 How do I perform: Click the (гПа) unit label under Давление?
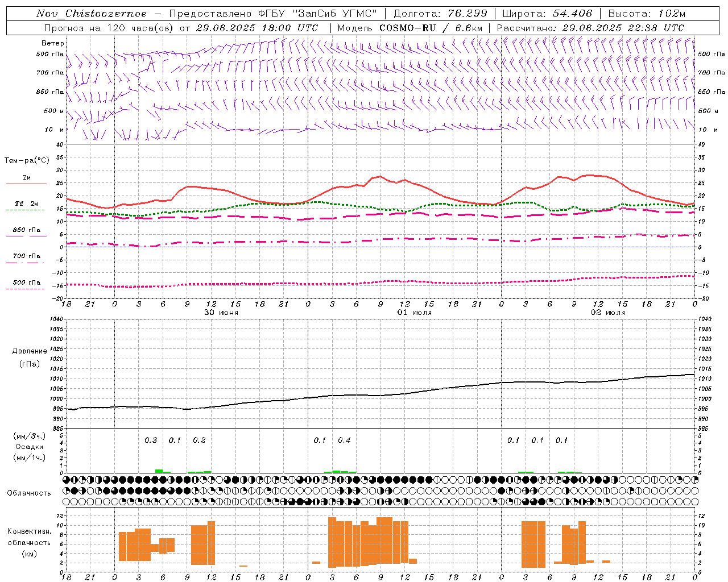click(30, 364)
